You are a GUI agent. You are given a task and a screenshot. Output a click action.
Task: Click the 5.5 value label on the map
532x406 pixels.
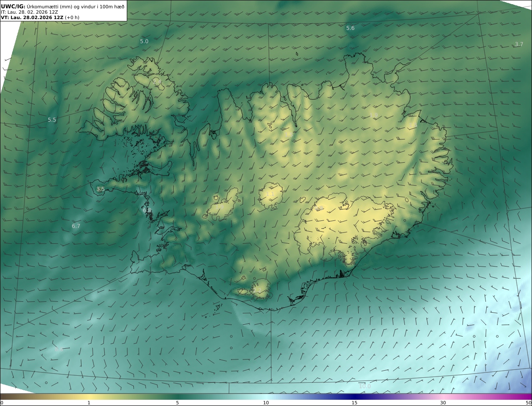[x=52, y=120]
